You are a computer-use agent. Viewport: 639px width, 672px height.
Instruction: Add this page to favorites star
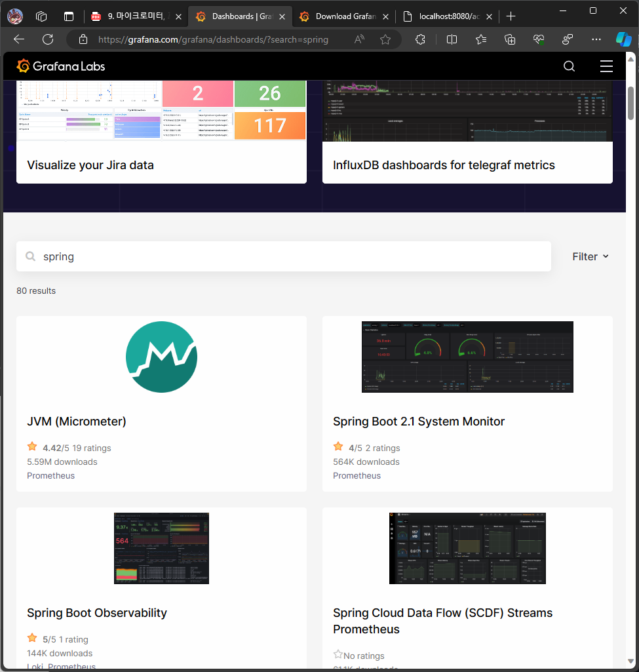[x=385, y=39]
